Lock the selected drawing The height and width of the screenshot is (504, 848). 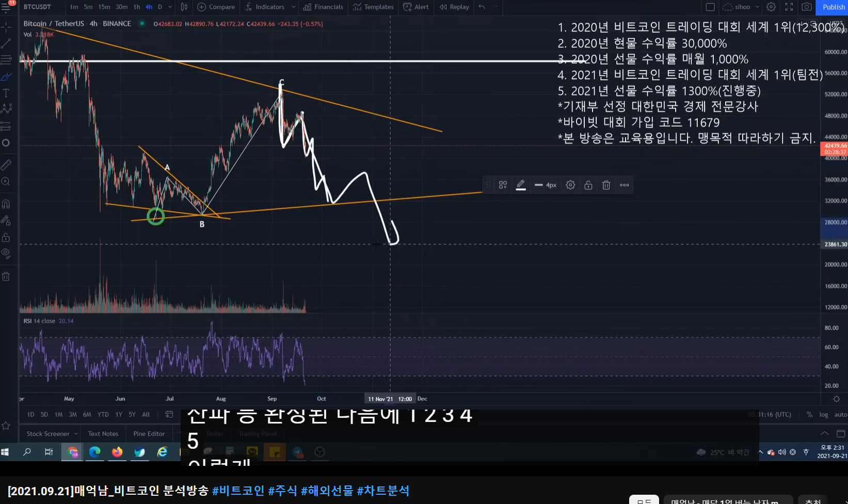tap(588, 185)
